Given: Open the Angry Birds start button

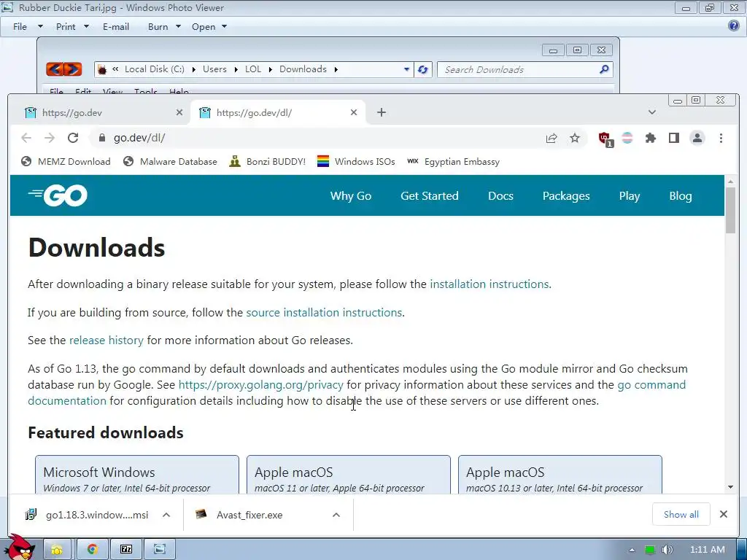Looking at the screenshot, I should coord(20,547).
